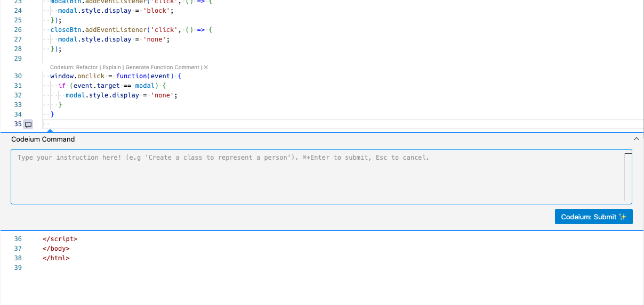Place cursor on closing body tag

(56, 249)
